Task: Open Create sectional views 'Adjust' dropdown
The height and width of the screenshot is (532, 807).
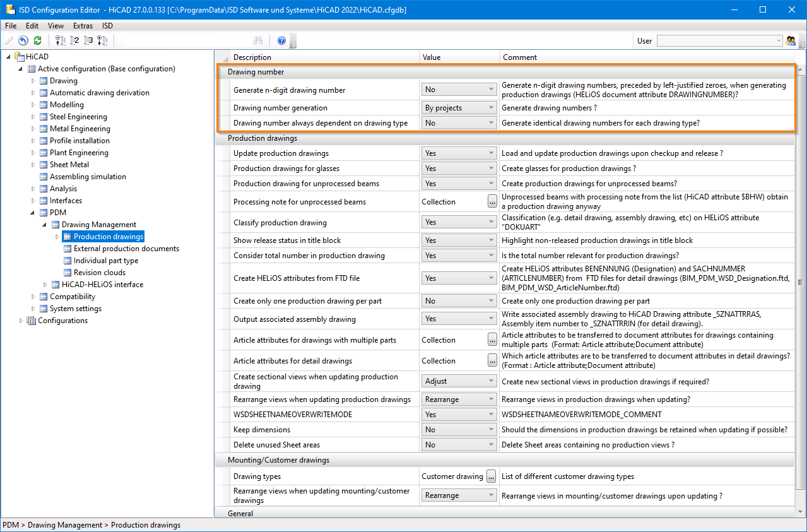Action: coord(459,382)
